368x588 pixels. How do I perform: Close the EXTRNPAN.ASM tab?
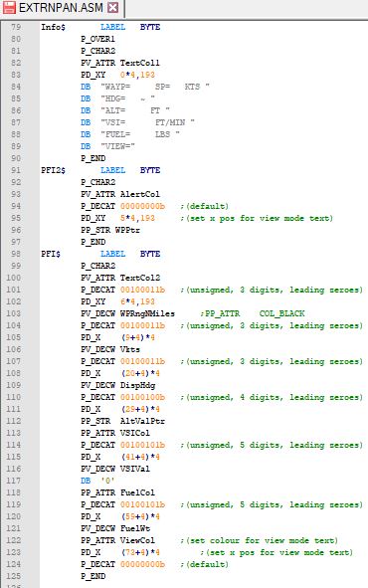[112, 8]
